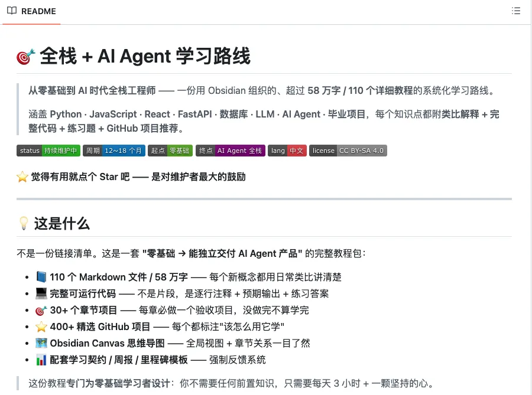Click the bar chart icon next to 配套学习契约
Image resolution: width=532 pixels, height=395 pixels.
point(41,360)
